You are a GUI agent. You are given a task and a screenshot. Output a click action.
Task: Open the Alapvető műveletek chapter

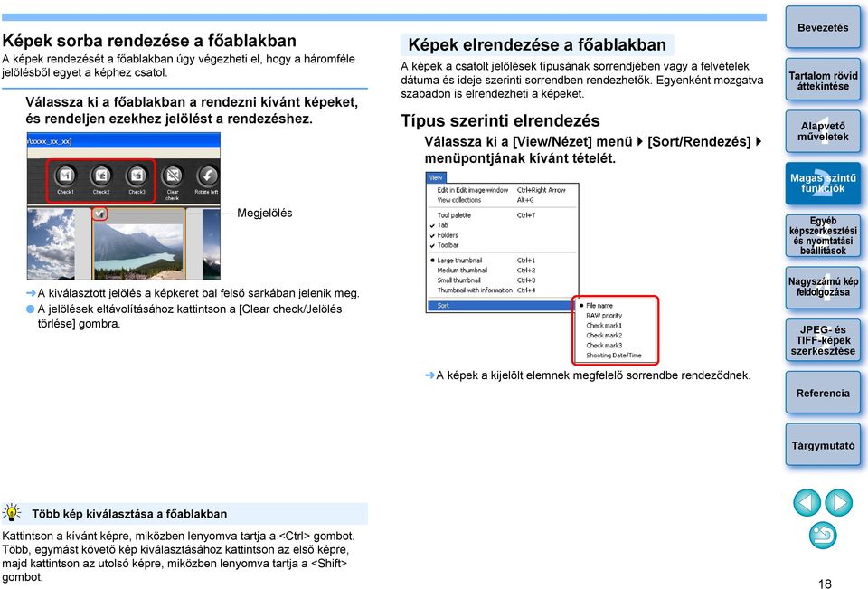pyautogui.click(x=823, y=131)
